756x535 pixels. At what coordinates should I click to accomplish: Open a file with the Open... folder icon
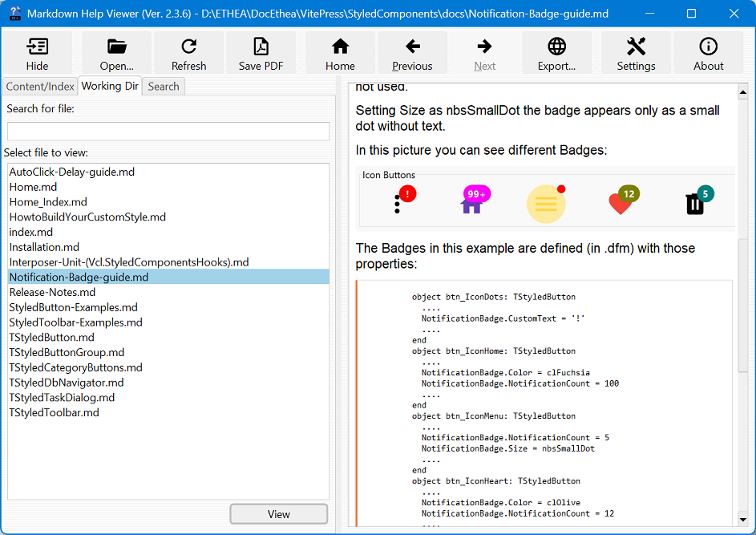click(x=117, y=53)
